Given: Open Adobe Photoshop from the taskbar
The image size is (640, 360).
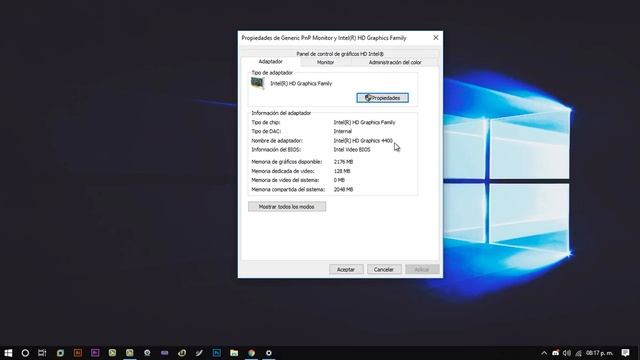Looking at the screenshot, I should pos(217,353).
